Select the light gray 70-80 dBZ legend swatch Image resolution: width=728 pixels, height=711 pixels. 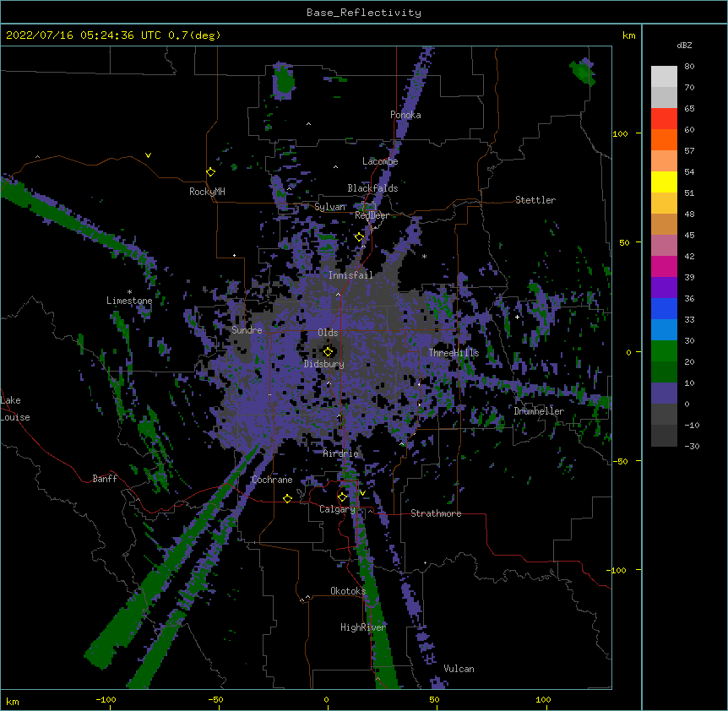click(x=664, y=77)
